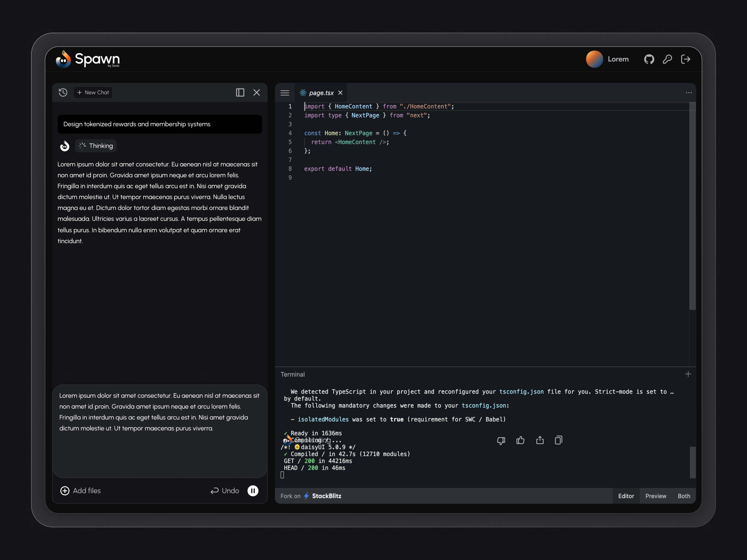747x560 pixels.
Task: Open the API key icon
Action: pyautogui.click(x=667, y=59)
